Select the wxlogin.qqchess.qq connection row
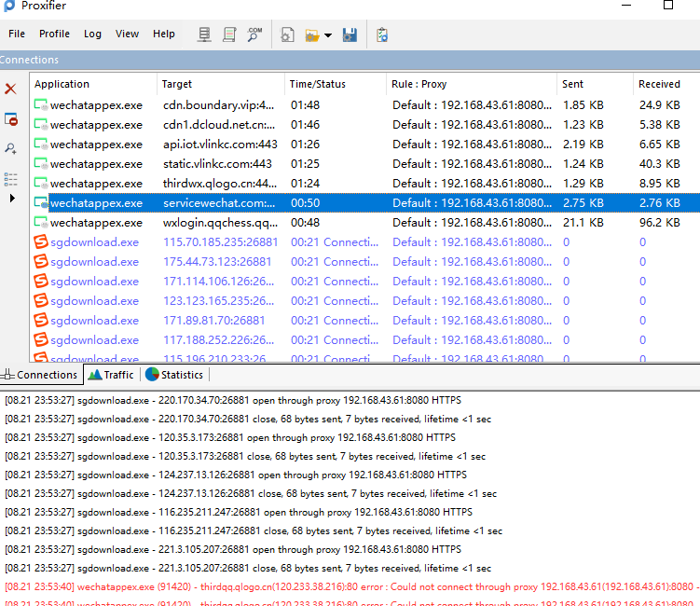 click(365, 223)
